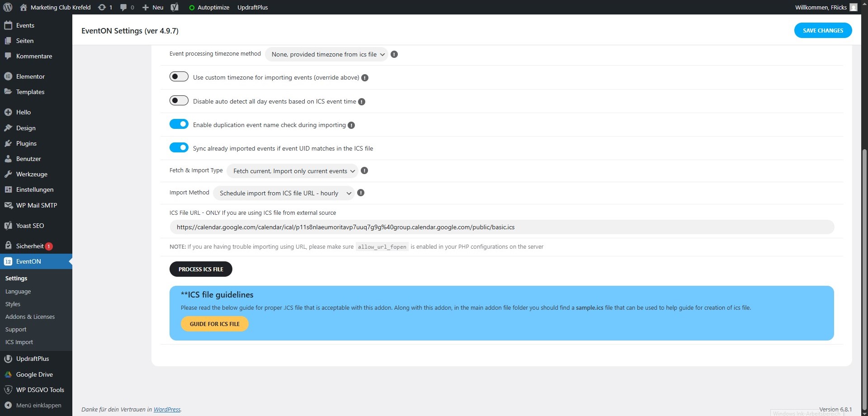868x416 pixels.
Task: Click the Events calendar icon in sidebar
Action: pyautogui.click(x=8, y=25)
